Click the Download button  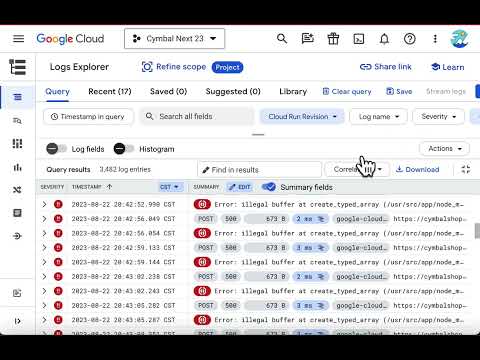click(x=417, y=169)
